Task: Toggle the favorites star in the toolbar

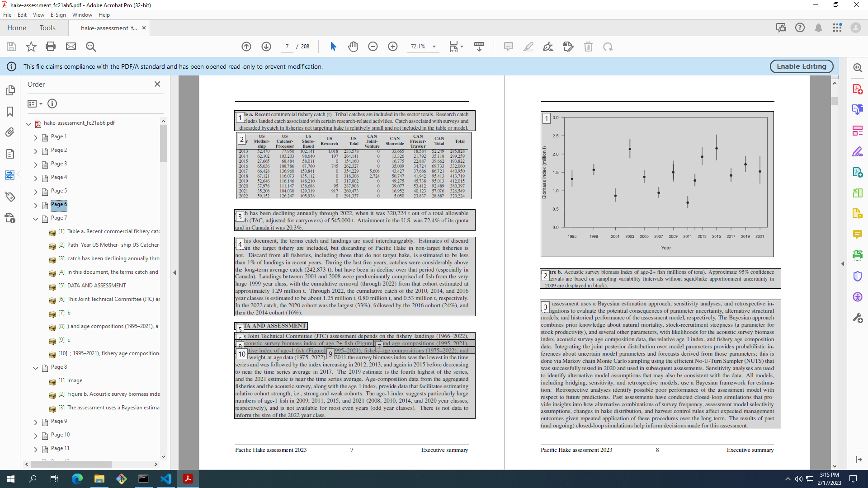Action: point(30,47)
